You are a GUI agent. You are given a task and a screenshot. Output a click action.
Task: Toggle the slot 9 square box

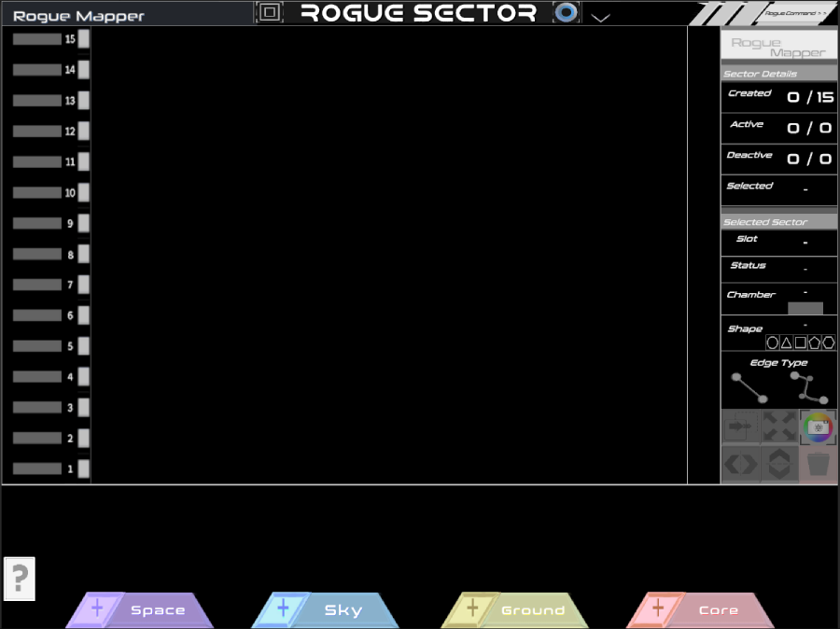pos(84,223)
